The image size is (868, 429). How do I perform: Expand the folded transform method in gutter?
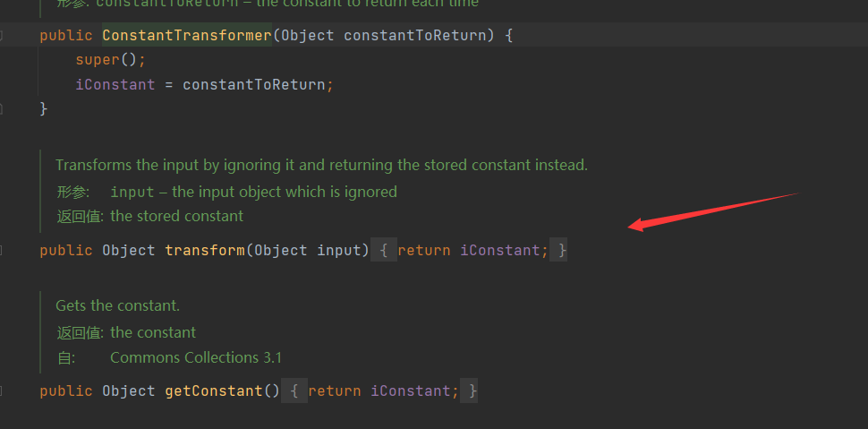(3, 251)
